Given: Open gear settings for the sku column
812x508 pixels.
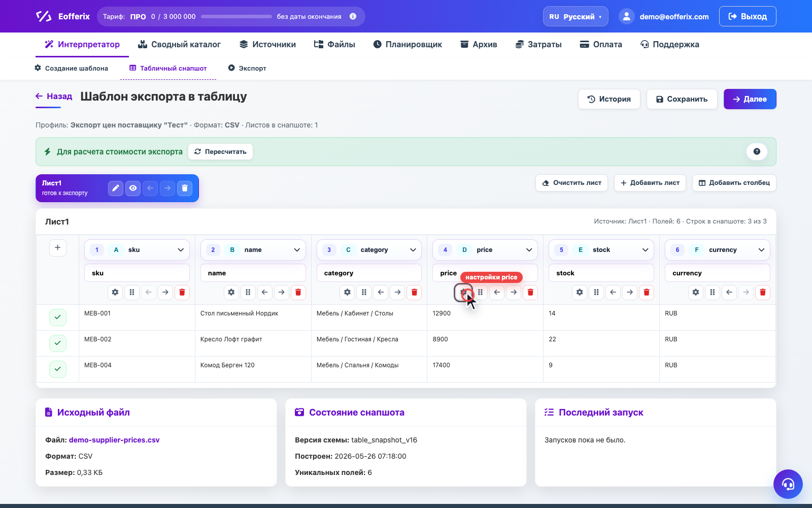Looking at the screenshot, I should coord(115,292).
